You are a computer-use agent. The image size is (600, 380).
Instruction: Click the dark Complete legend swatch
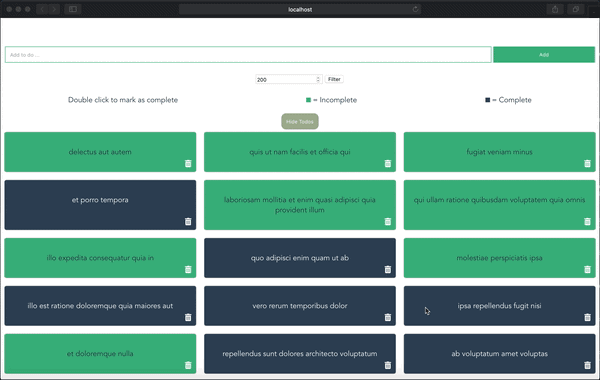point(488,100)
